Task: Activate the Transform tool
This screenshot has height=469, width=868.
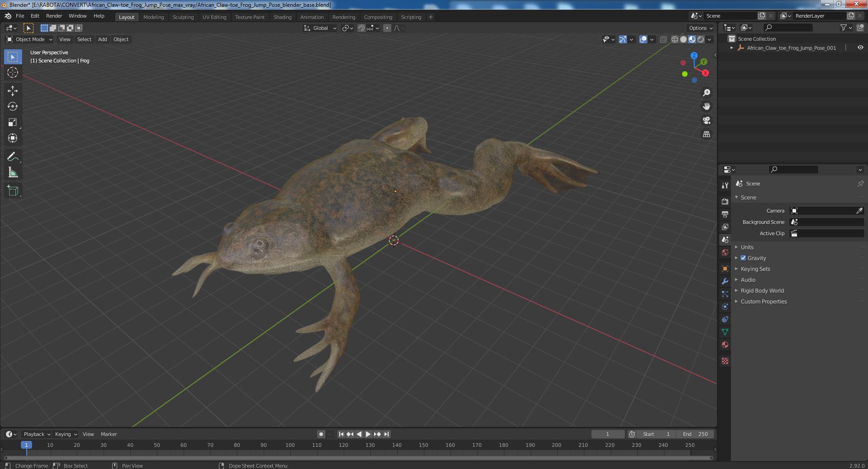Action: (13, 138)
